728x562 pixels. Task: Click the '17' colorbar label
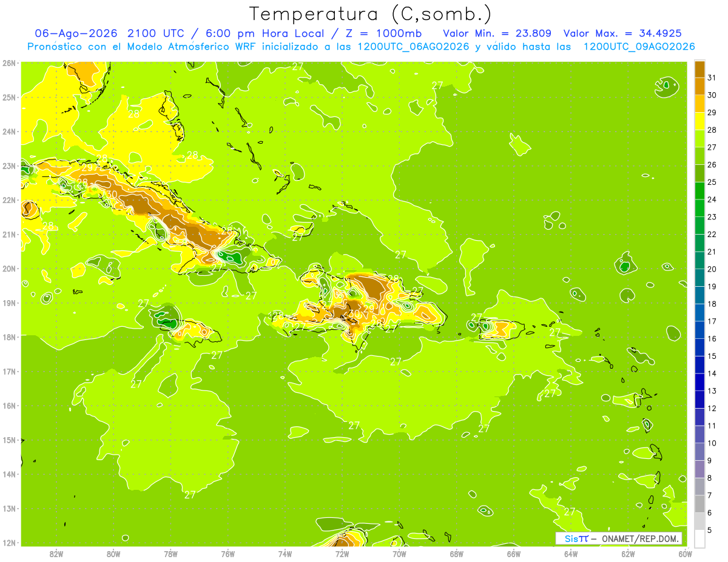pos(712,321)
